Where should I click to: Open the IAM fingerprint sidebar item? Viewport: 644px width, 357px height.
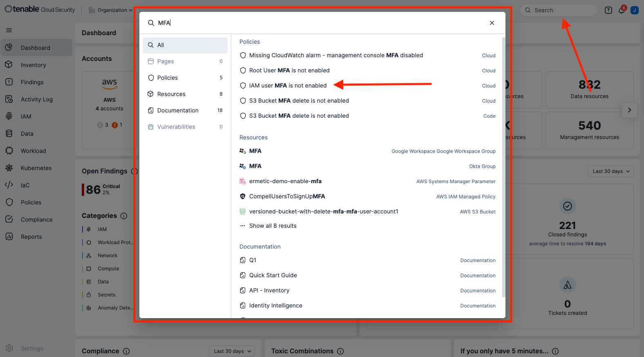click(26, 117)
